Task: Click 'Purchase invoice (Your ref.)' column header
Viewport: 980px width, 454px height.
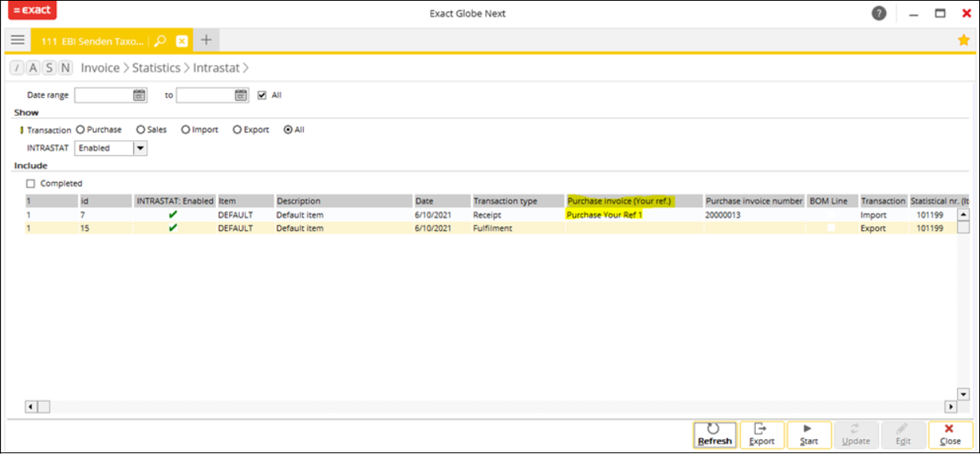Action: [634, 201]
